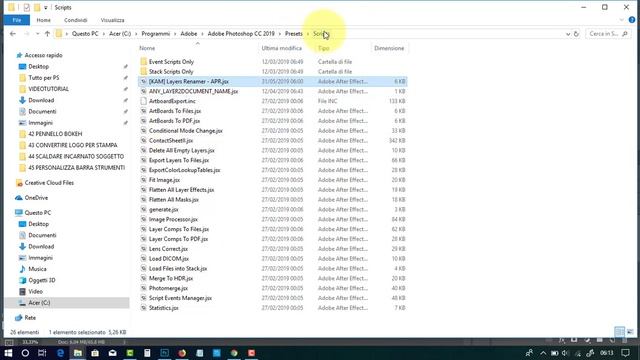This screenshot has height=360, width=640.
Task: Open 42 PENNELLO BOKEH folder
Action: tap(55, 134)
